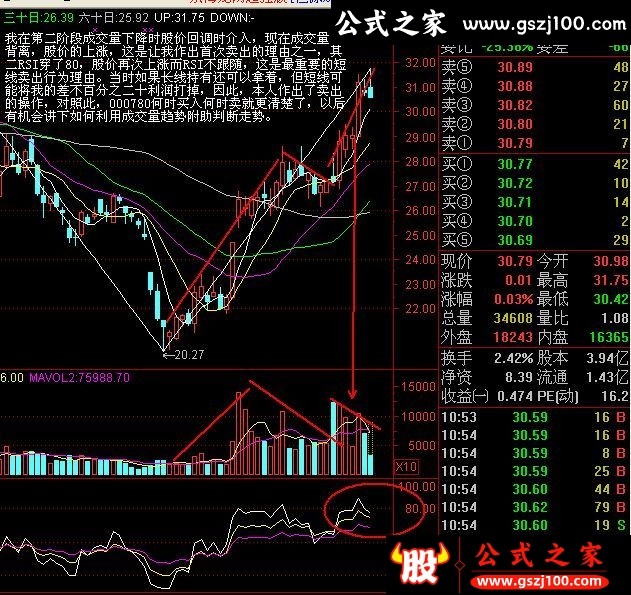Image resolution: width=631 pixels, height=595 pixels.
Task: Select the 10:54 sell tick with volume 19 S
Action: 534,525
